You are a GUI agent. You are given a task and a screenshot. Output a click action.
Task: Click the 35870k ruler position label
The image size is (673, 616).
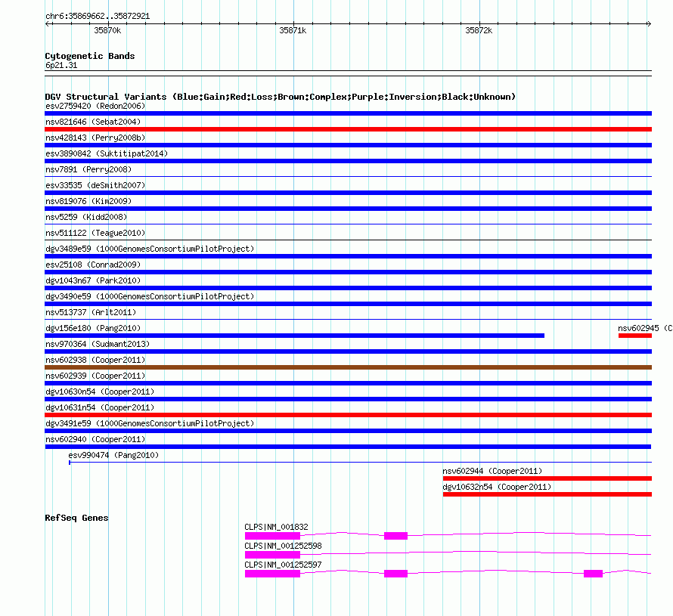[107, 30]
